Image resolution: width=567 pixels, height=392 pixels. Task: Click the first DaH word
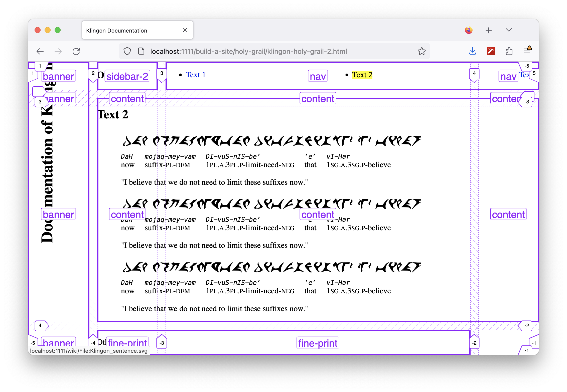coord(127,156)
